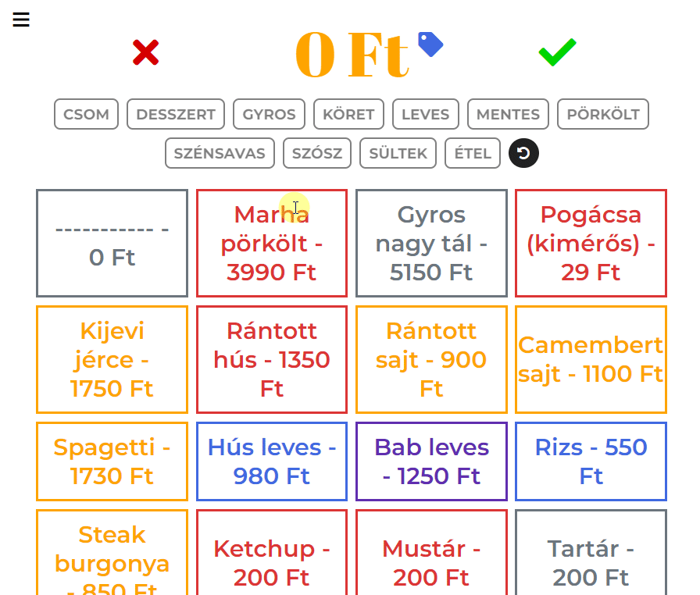Confirm order with green checkmark
This screenshot has width=700, height=595.
click(557, 52)
